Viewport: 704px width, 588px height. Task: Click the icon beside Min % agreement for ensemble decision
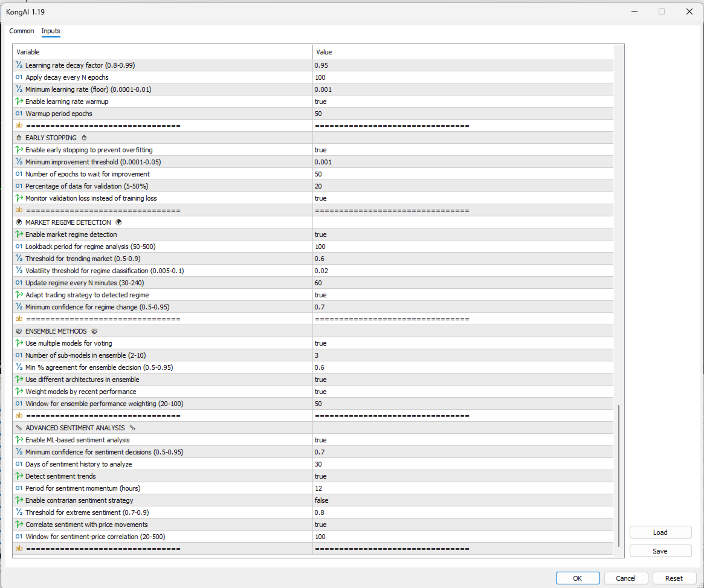pos(19,367)
